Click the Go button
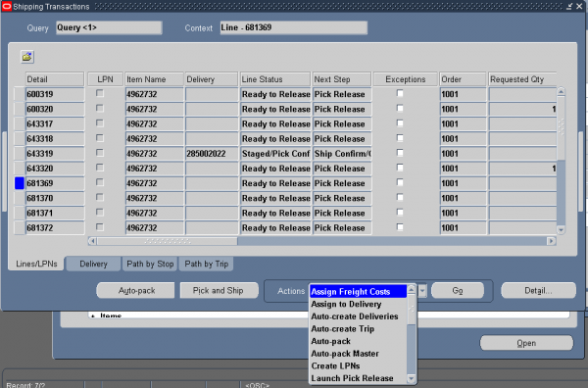The image size is (588, 388). (x=457, y=291)
